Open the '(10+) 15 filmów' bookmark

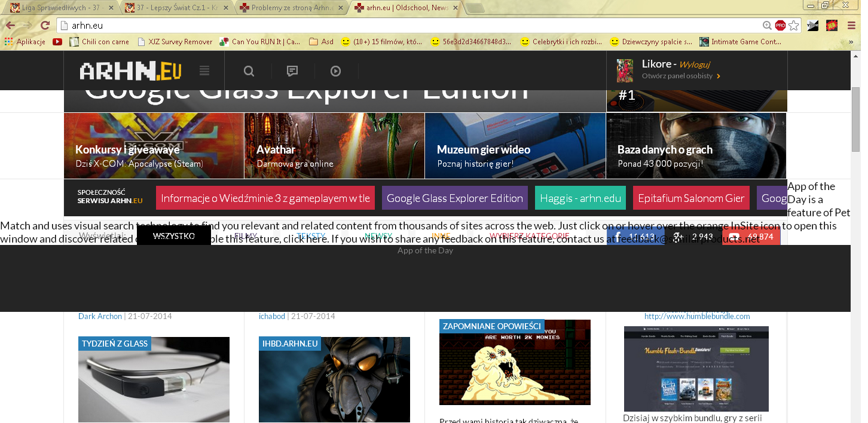(381, 42)
